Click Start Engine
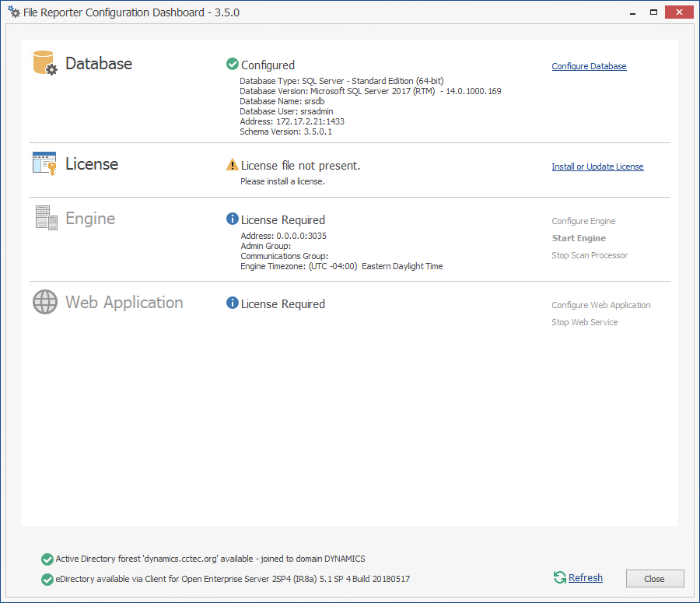 (x=579, y=238)
